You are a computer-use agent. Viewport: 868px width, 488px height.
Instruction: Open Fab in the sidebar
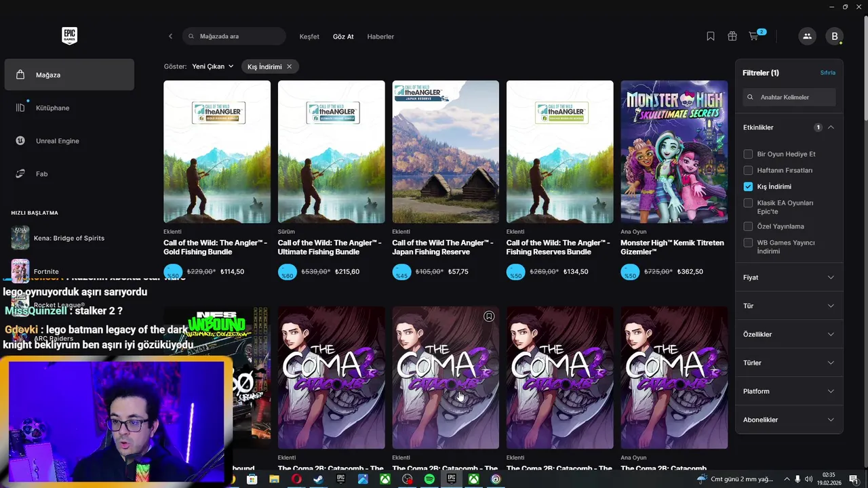[69, 174]
